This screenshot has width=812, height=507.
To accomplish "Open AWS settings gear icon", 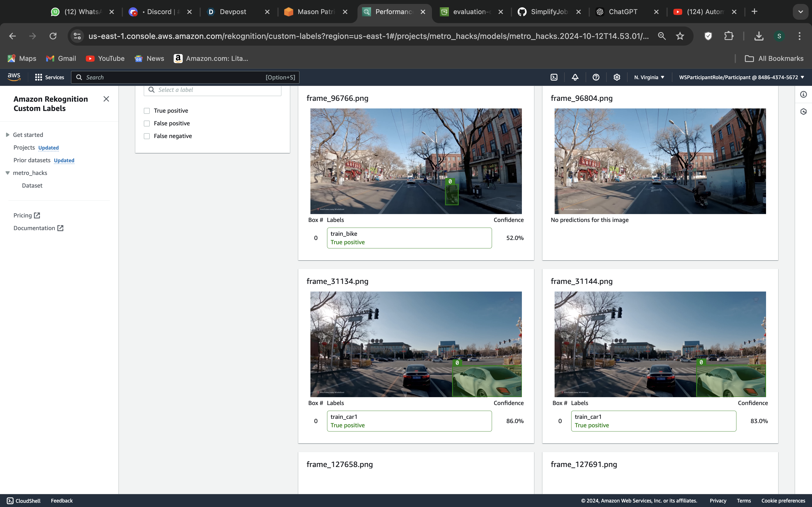I will click(617, 77).
